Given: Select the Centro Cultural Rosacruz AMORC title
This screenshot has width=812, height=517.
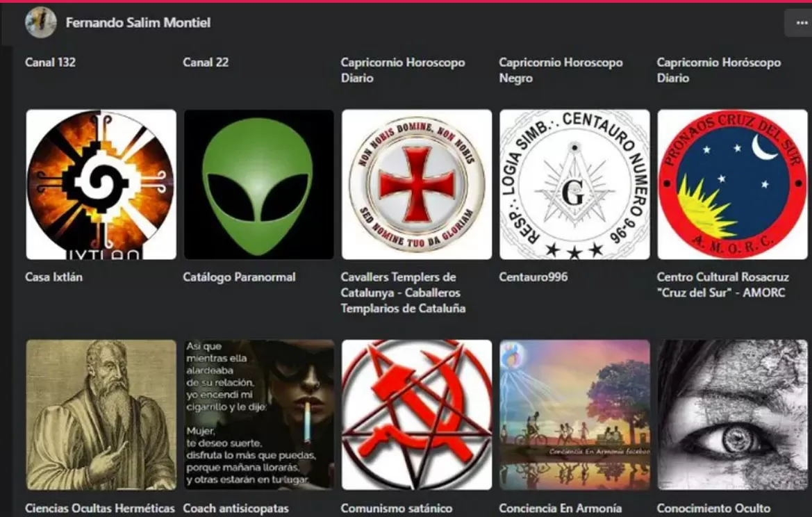Looking at the screenshot, I should pyautogui.click(x=722, y=285).
